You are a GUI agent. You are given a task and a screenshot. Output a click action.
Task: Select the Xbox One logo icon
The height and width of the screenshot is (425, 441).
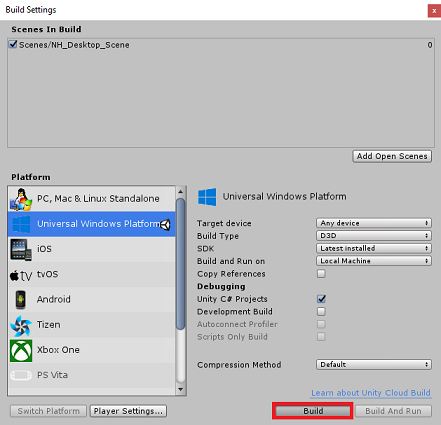click(21, 351)
